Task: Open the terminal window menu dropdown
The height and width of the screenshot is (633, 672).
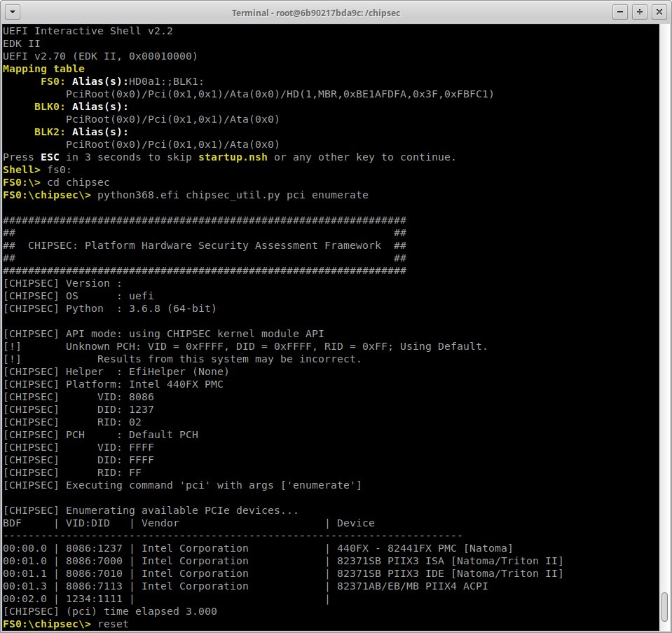Action: pos(13,12)
